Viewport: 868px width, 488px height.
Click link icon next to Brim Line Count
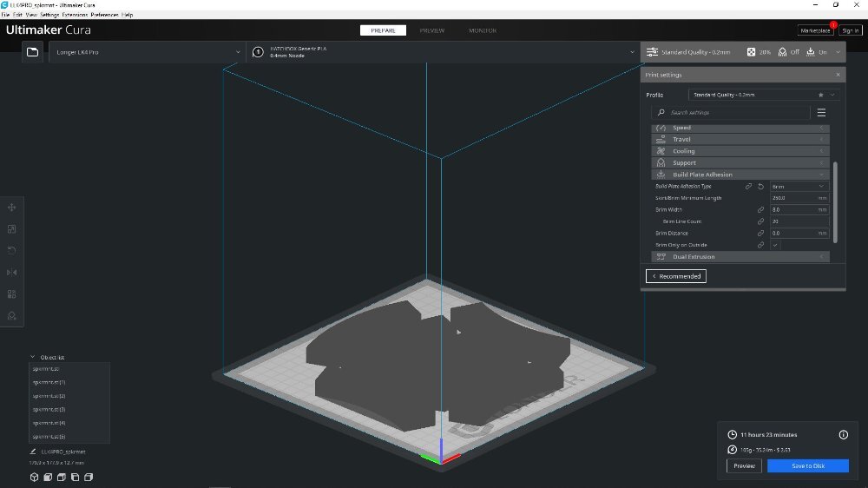click(x=760, y=221)
